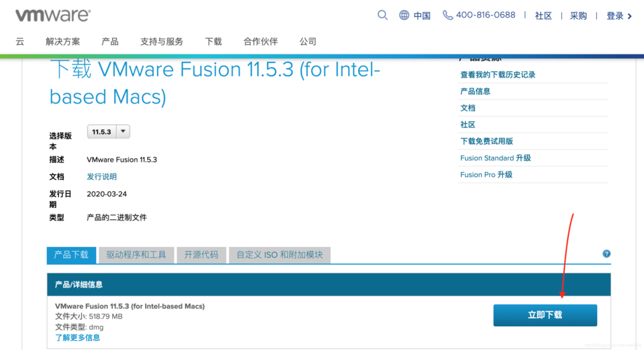644x350 pixels.
Task: Open the 发行说明 release notes link
Action: [x=102, y=176]
